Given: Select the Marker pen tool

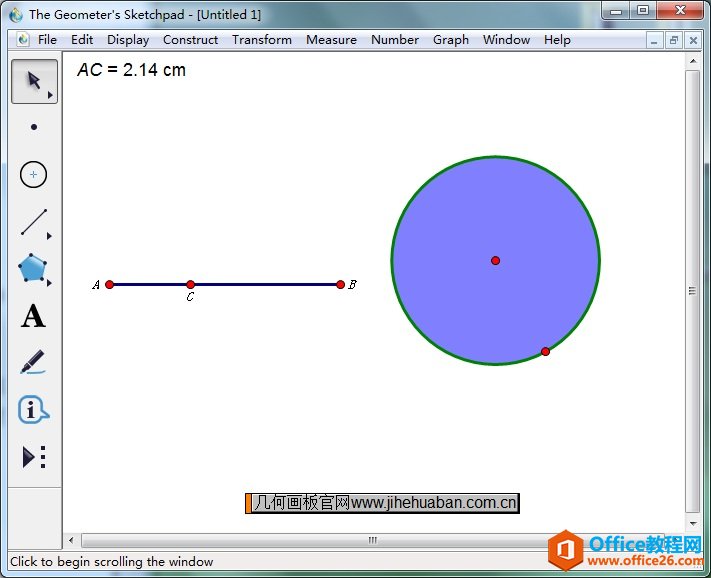Looking at the screenshot, I should (x=33, y=362).
